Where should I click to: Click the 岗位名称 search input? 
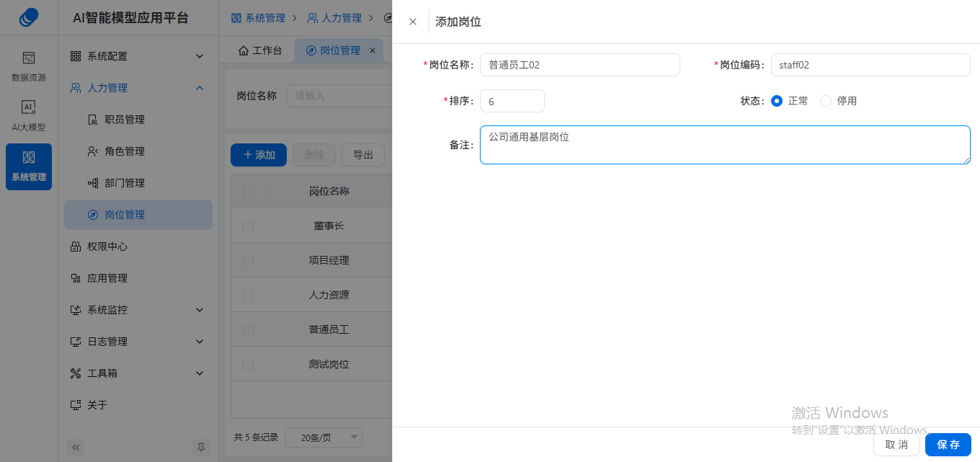[x=339, y=96]
